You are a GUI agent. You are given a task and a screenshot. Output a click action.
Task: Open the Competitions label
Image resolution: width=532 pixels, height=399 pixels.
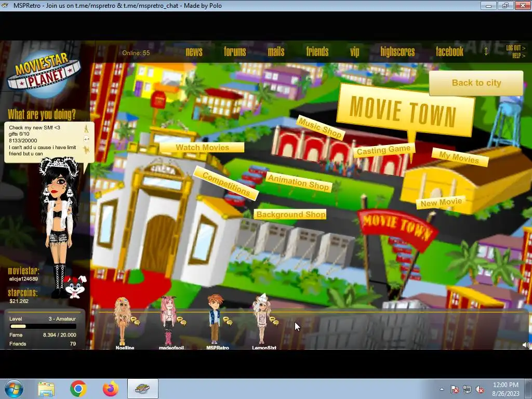tap(226, 183)
